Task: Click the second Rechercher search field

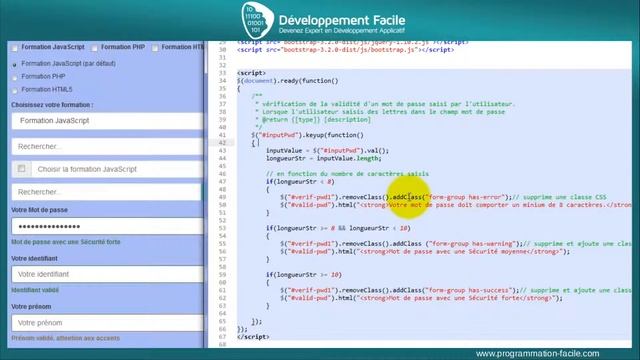Action: click(107, 192)
